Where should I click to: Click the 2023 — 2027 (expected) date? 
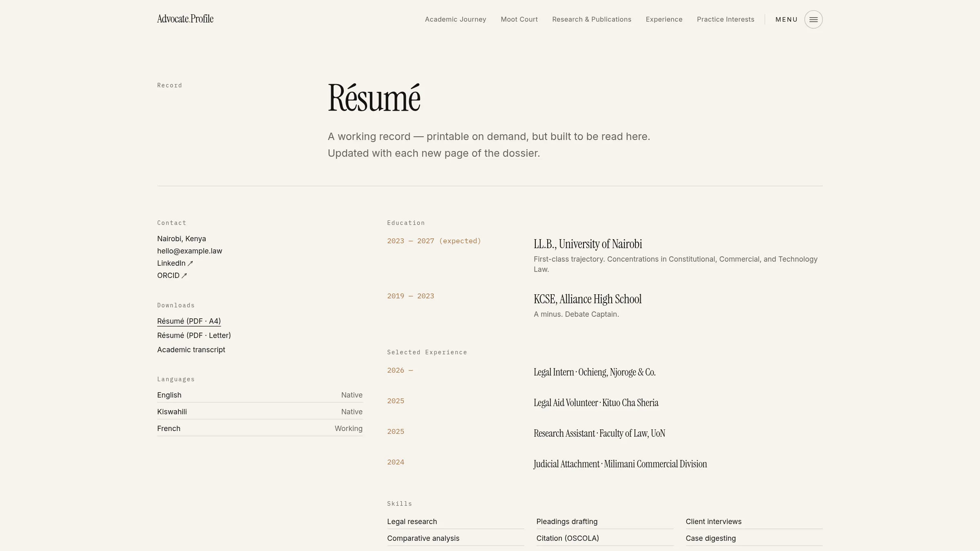tap(434, 241)
